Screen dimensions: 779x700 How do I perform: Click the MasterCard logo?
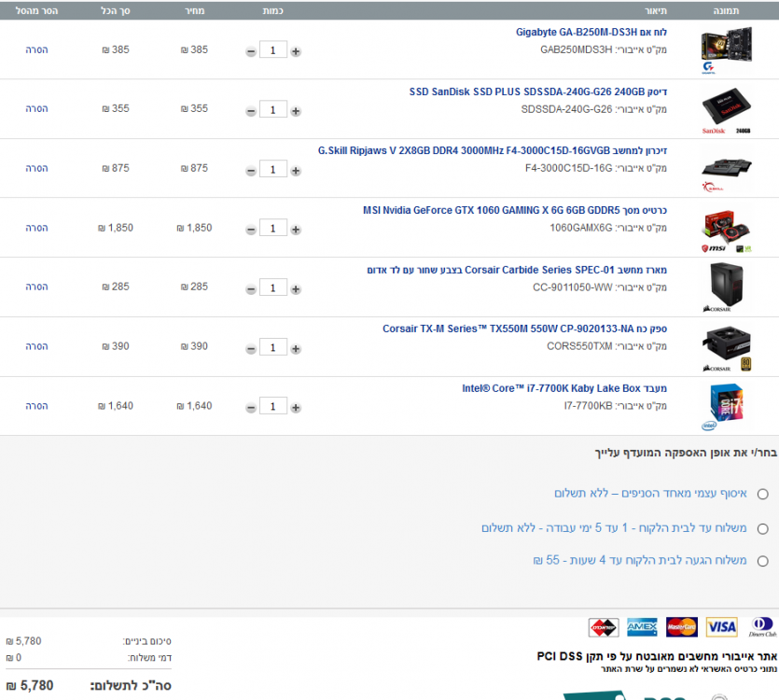pyautogui.click(x=682, y=627)
